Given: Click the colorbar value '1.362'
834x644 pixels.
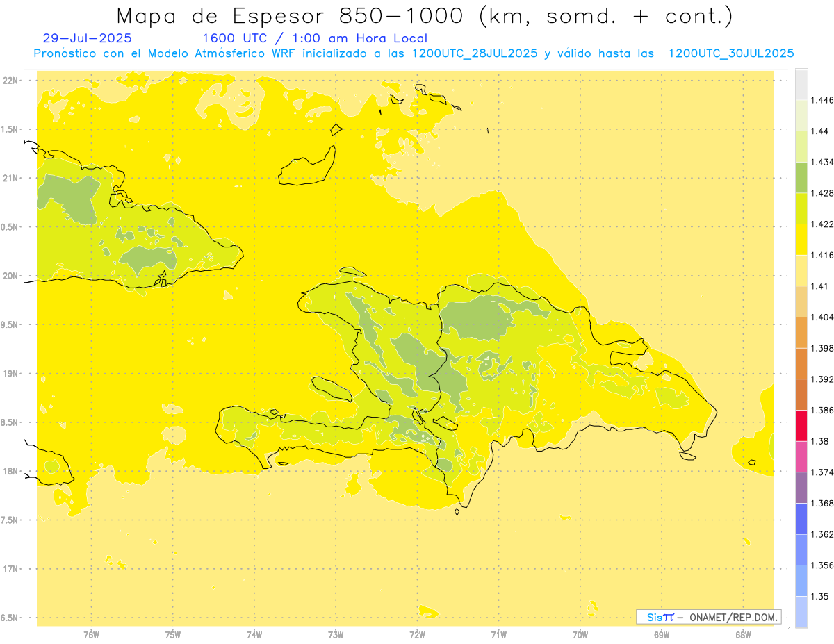Looking at the screenshot, I should click(x=824, y=534).
